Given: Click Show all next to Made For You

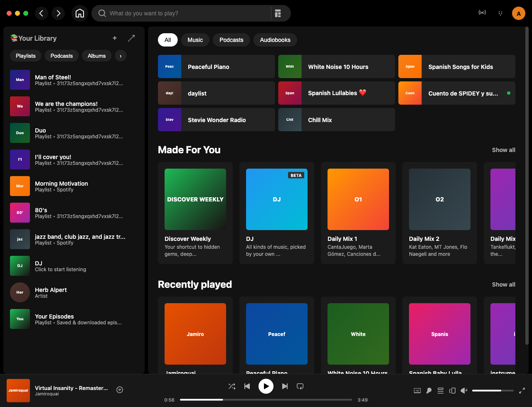Looking at the screenshot, I should (503, 150).
